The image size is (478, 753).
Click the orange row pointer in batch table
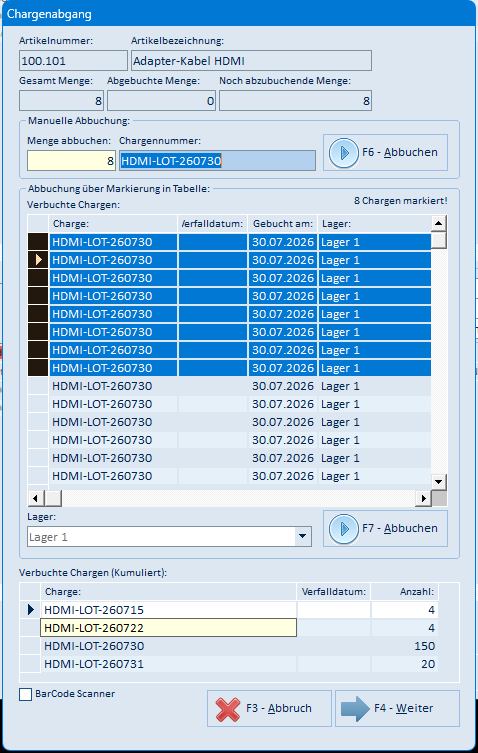pos(39,260)
